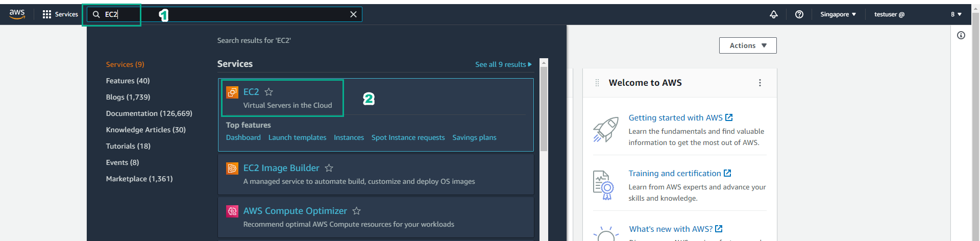
Task: Open Spot Instance requests link
Action: [408, 137]
